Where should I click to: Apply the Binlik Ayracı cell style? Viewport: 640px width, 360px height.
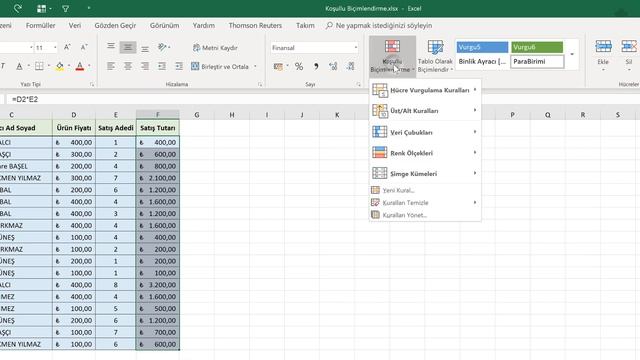coord(482,62)
